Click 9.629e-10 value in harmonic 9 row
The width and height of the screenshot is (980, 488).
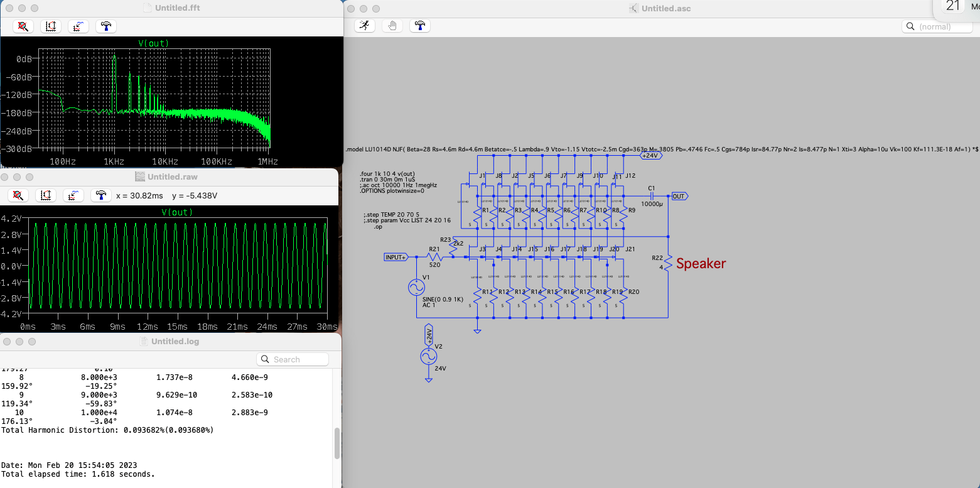click(x=176, y=395)
